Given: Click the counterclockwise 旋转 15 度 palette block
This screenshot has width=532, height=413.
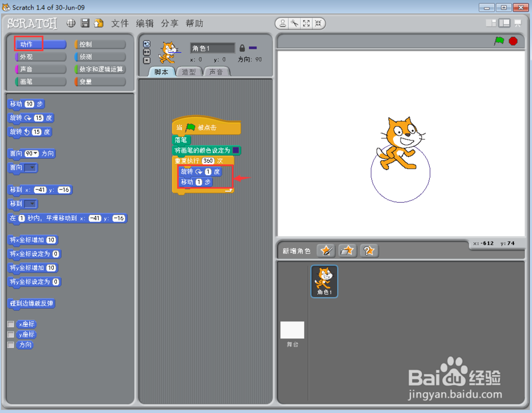Looking at the screenshot, I should click(29, 132).
